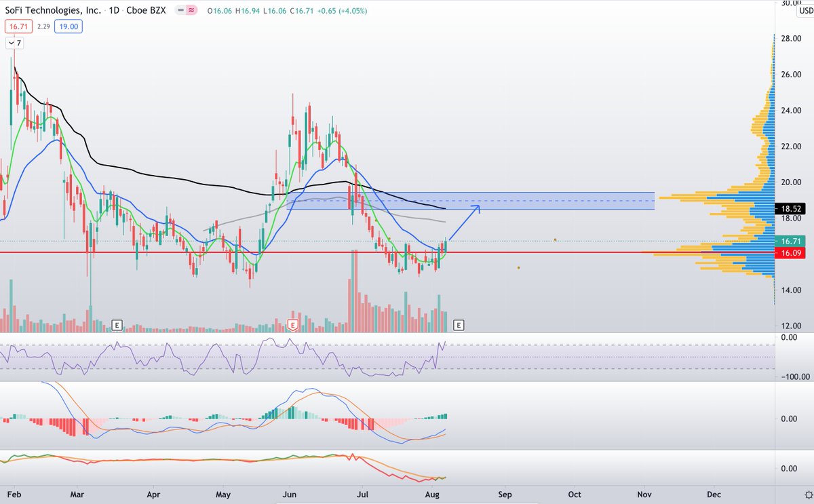Select the red 16.09 price line label
The image size is (814, 504).
(x=791, y=252)
